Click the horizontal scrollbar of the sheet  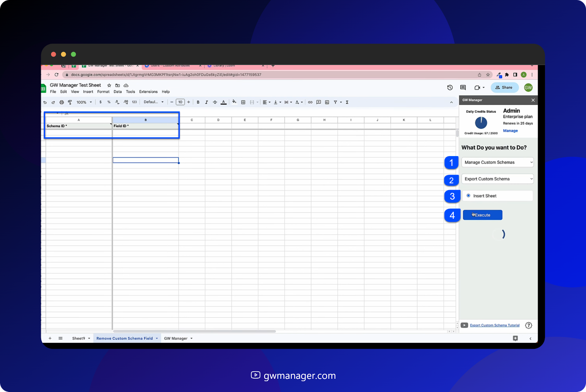(x=194, y=331)
